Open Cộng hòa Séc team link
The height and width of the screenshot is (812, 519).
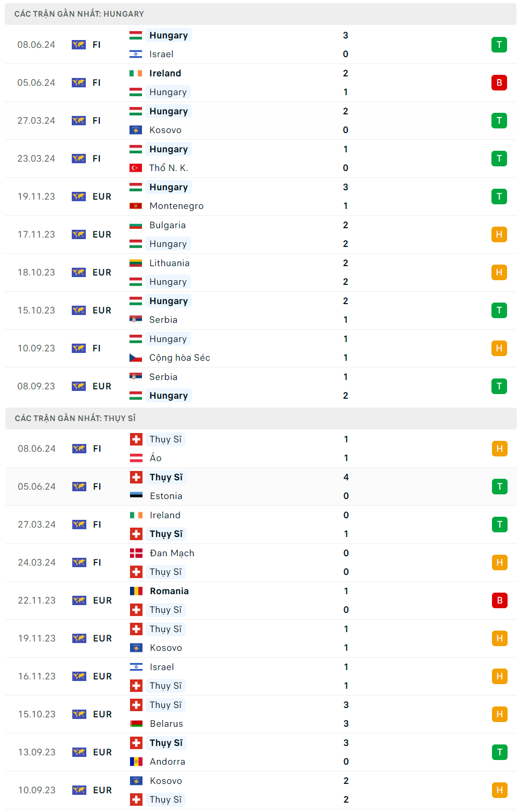179,358
